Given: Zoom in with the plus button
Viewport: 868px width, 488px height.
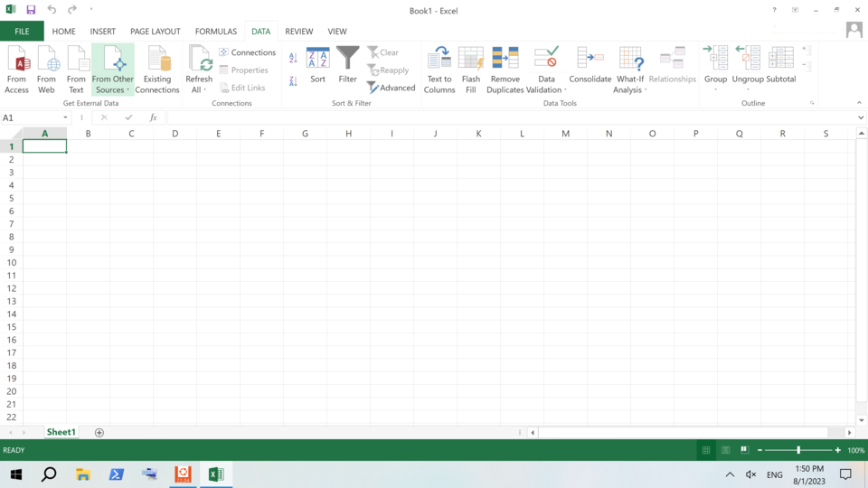Looking at the screenshot, I should (837, 450).
